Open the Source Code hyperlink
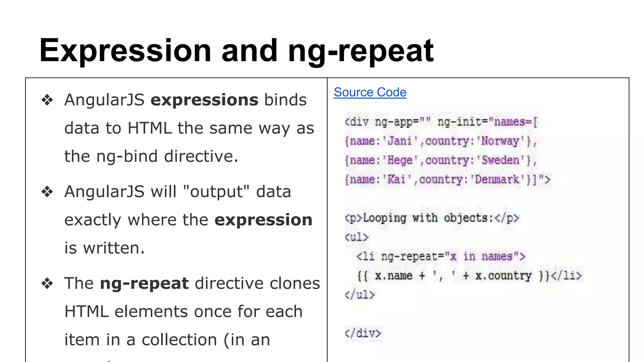Screen dimensions: 644x362 click(x=370, y=92)
